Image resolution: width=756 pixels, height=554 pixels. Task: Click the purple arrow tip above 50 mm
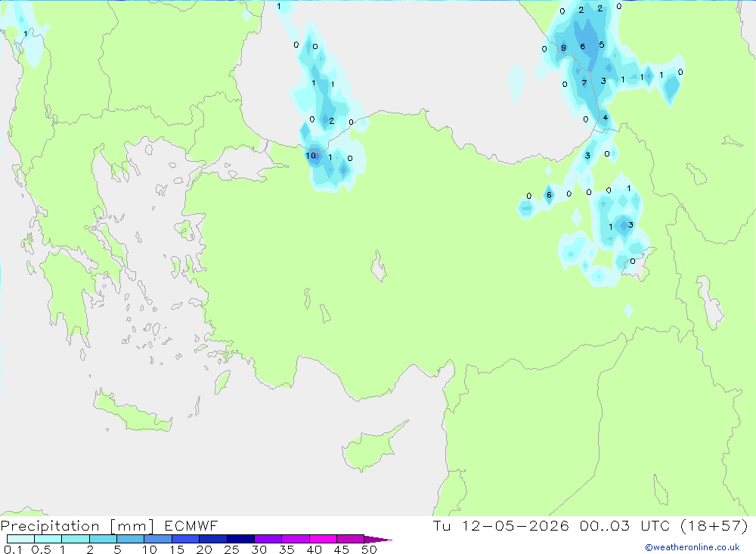[x=378, y=540]
